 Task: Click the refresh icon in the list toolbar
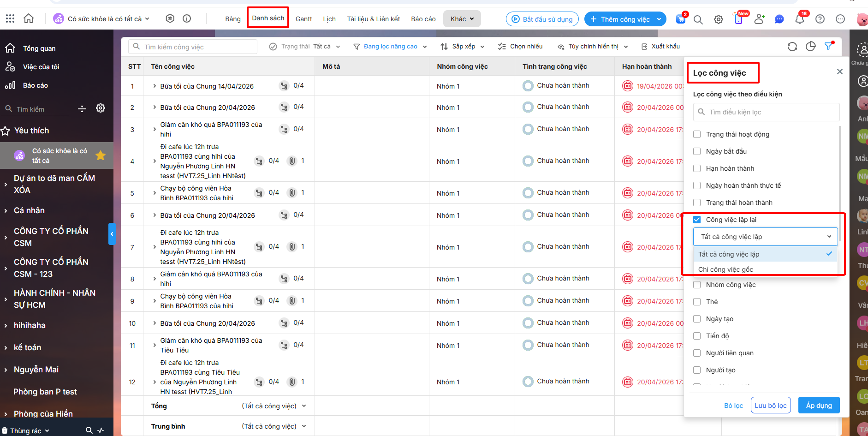(x=792, y=47)
